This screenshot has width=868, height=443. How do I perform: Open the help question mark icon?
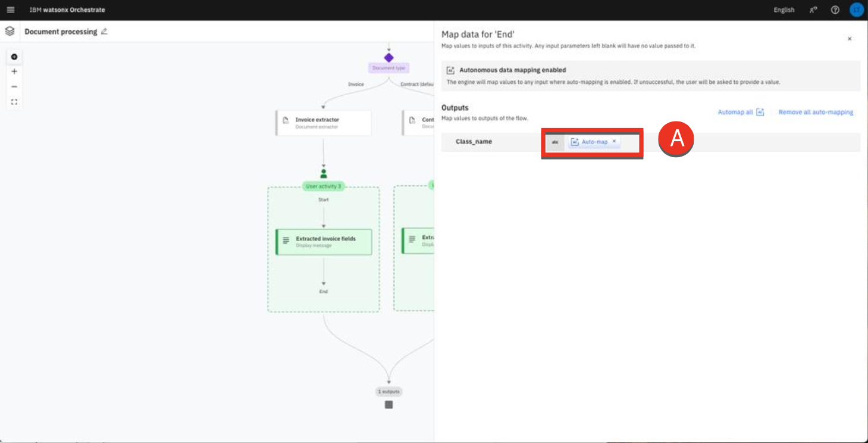(835, 10)
